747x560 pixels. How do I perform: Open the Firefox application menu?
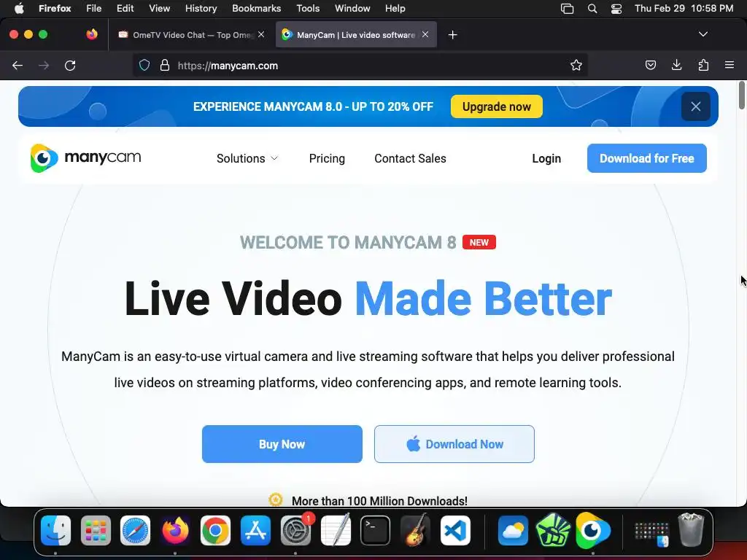click(55, 9)
